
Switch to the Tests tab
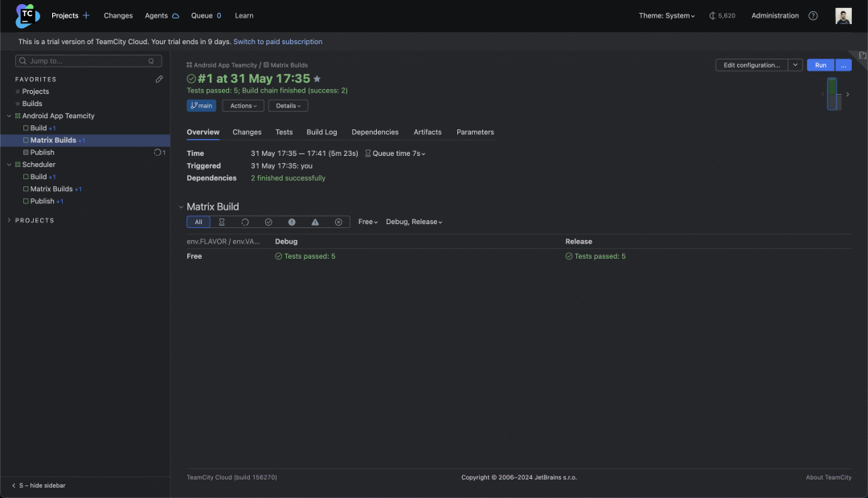tap(284, 133)
